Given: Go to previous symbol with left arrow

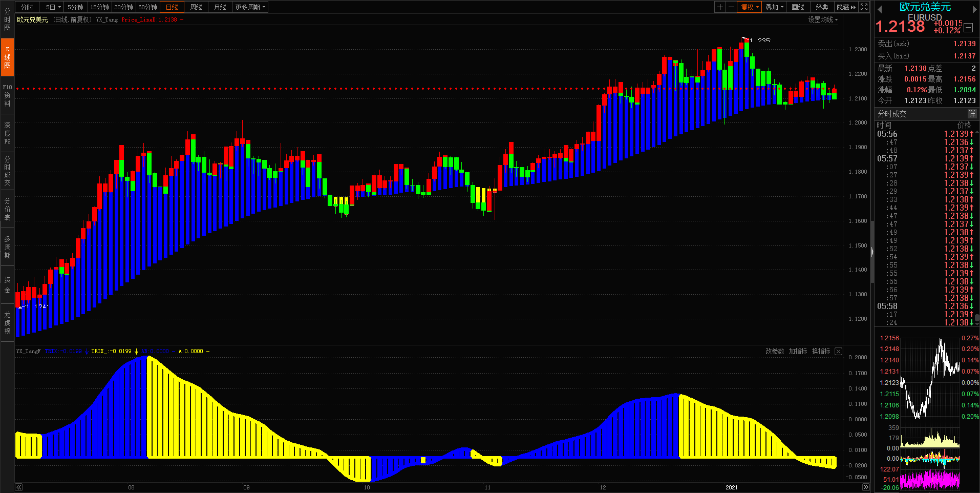Looking at the screenshot, I should [880, 9].
